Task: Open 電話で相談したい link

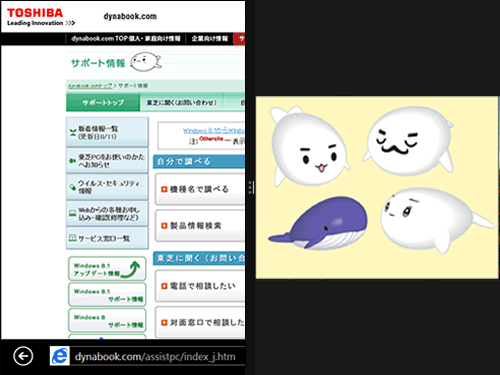Action: 203,286
